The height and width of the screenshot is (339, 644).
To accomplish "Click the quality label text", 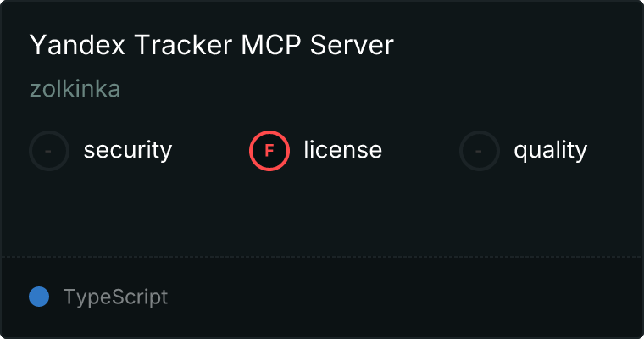I will [x=550, y=150].
